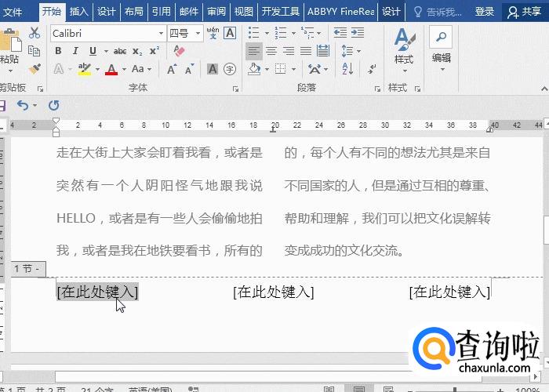Click the 登录 sign-in link
Viewport: 549px width, 392px height.
(x=485, y=11)
